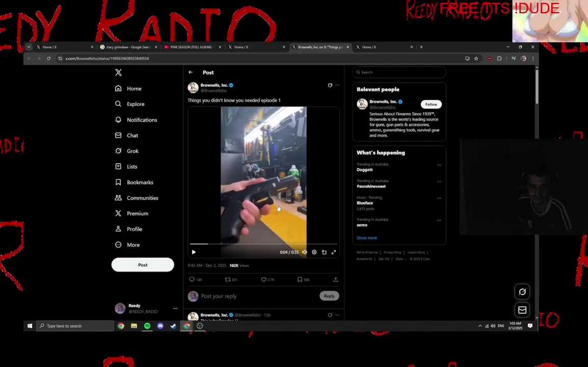Expand video to fullscreen

[x=334, y=252]
